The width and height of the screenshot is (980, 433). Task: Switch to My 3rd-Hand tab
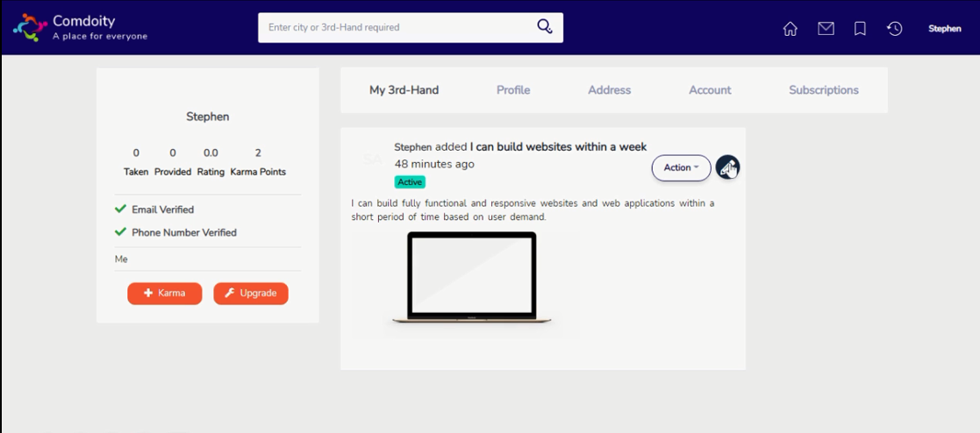pyautogui.click(x=404, y=90)
